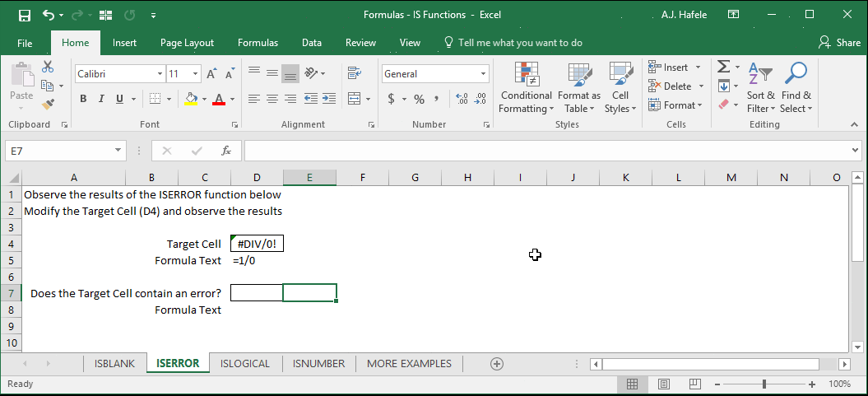Viewport: 868px width, 396px height.
Task: Click the formula bar input area
Action: [547, 151]
